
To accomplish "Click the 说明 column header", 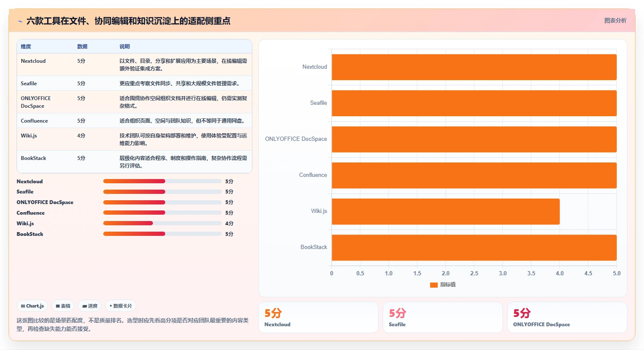I will click(x=124, y=47).
